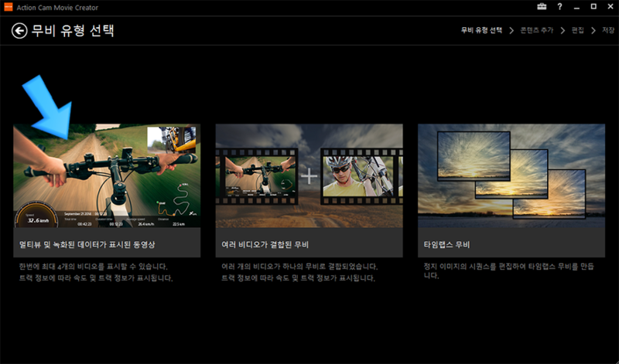
Task: Select the 무비 유형 선택 breadcrumb step
Action: (481, 30)
